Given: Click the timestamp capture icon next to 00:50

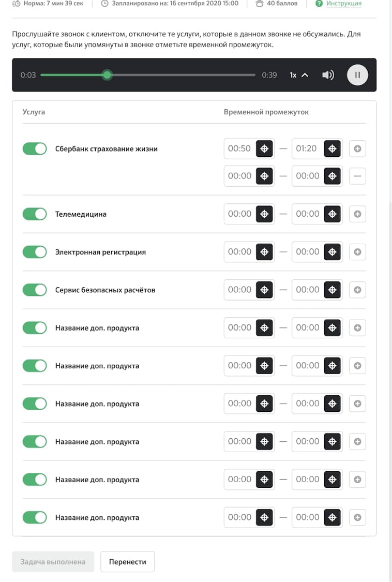Looking at the screenshot, I should (264, 148).
